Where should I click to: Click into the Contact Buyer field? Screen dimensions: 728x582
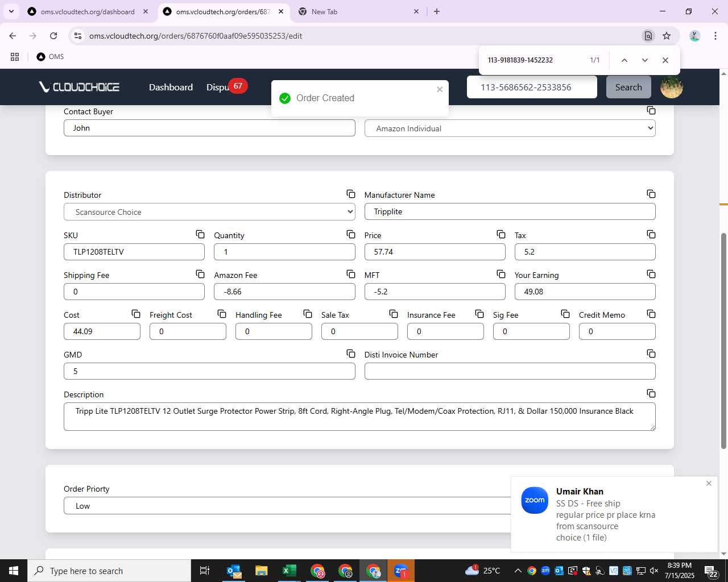pyautogui.click(x=209, y=128)
